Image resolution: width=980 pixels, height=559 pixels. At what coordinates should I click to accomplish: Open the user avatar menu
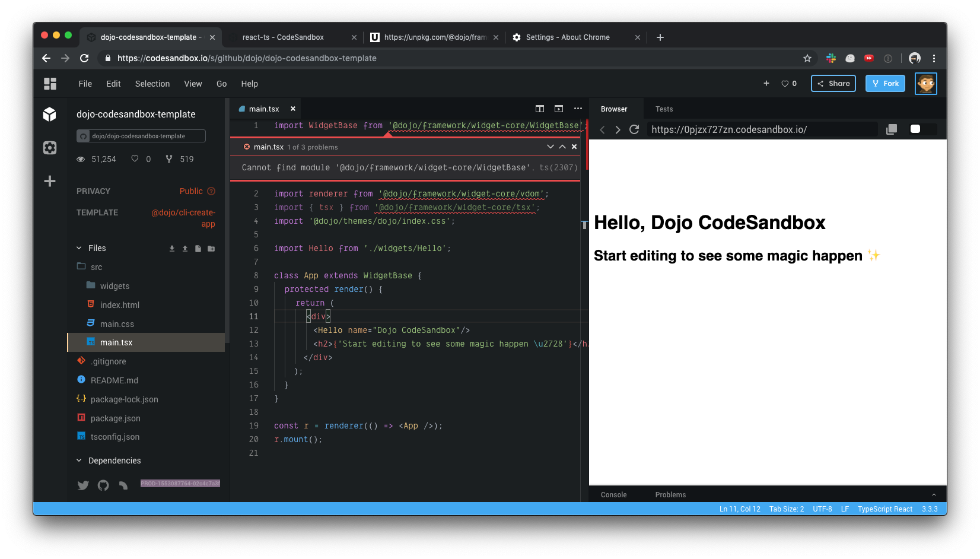coord(926,84)
